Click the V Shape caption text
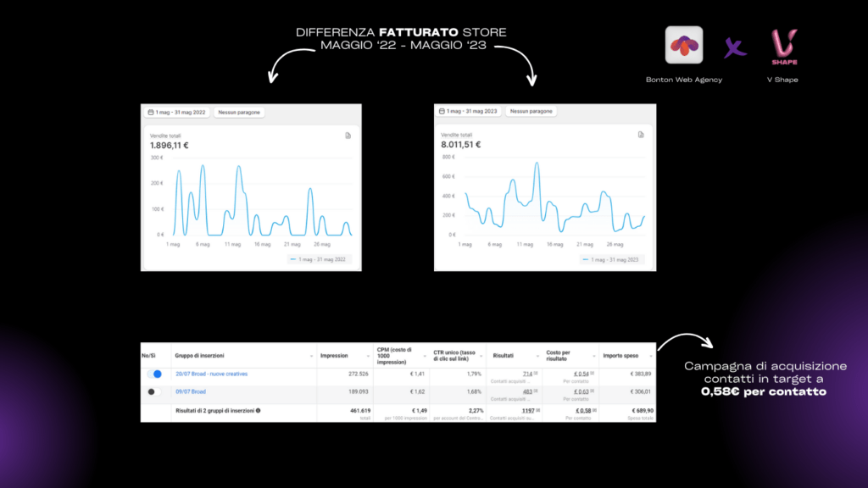The image size is (868, 488). pos(782,80)
